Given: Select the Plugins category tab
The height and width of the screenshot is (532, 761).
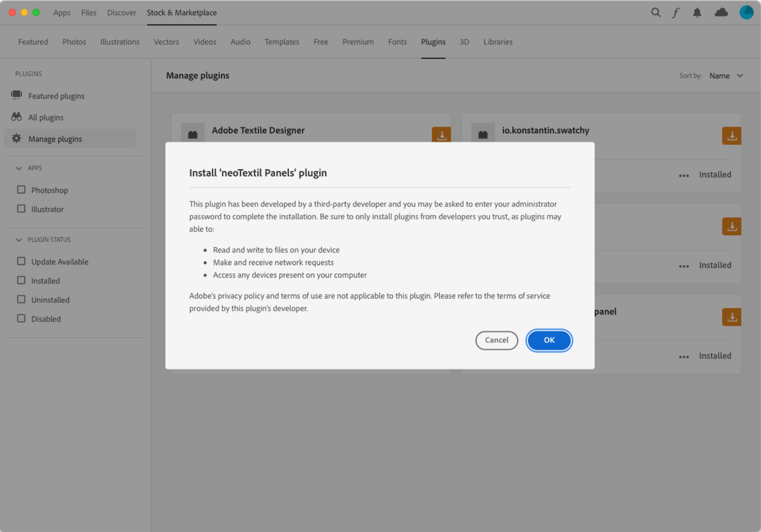Looking at the screenshot, I should [x=433, y=42].
